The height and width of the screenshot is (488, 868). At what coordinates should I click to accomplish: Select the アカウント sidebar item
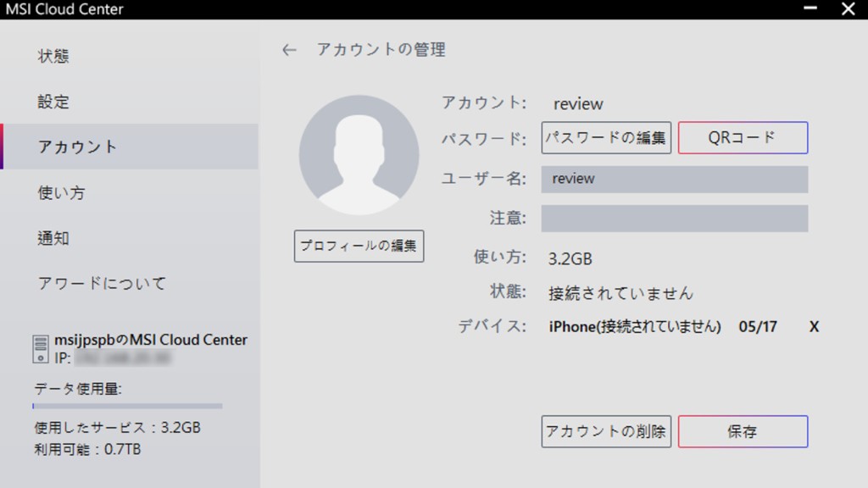point(78,147)
